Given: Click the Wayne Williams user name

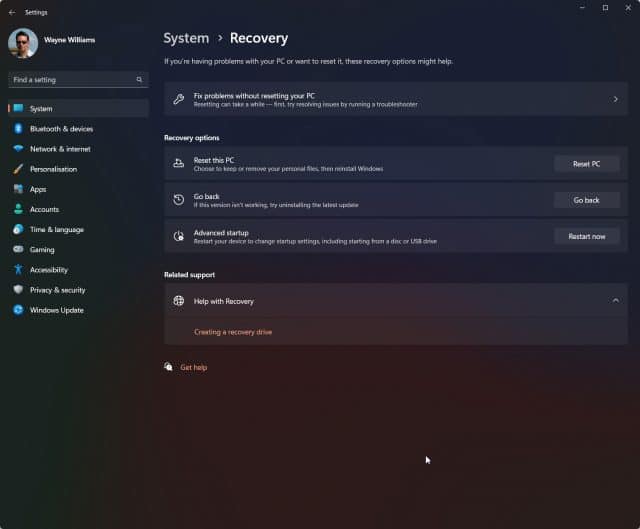Looking at the screenshot, I should click(x=69, y=40).
